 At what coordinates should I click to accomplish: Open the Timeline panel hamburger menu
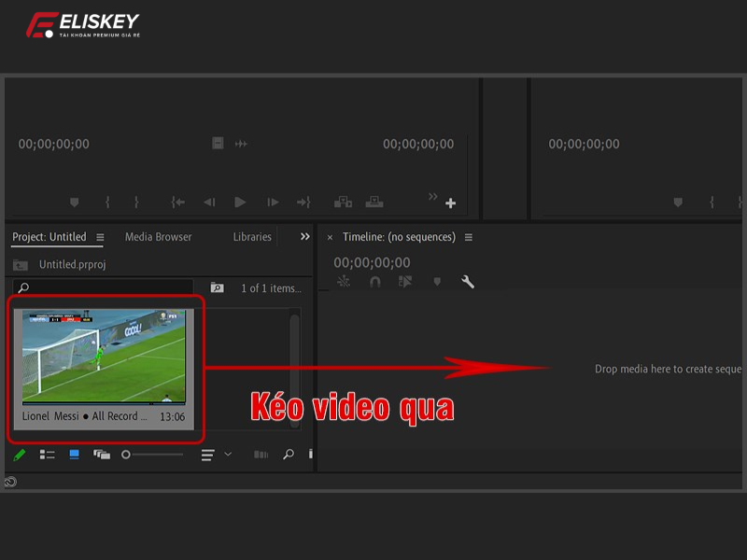click(469, 237)
